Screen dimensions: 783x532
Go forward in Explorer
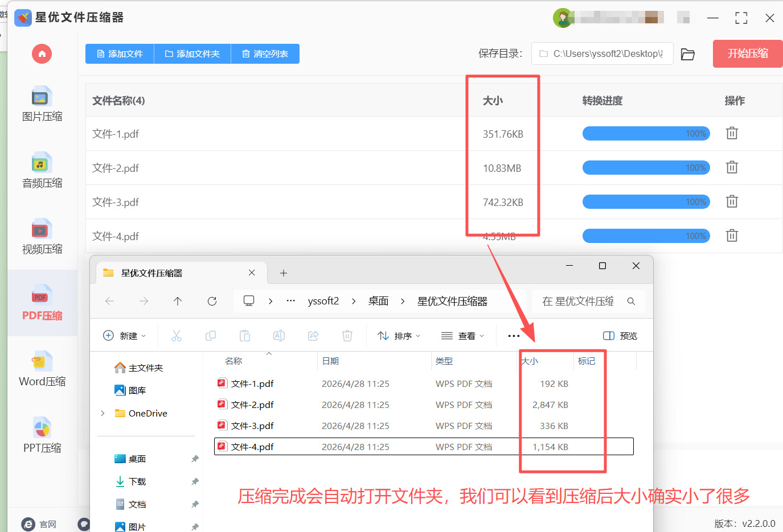click(144, 301)
